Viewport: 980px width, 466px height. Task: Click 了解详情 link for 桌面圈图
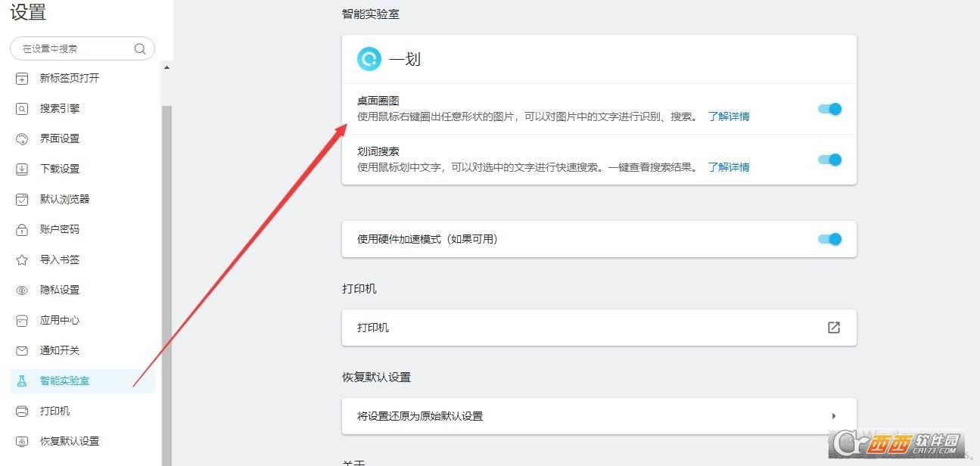pyautogui.click(x=729, y=116)
